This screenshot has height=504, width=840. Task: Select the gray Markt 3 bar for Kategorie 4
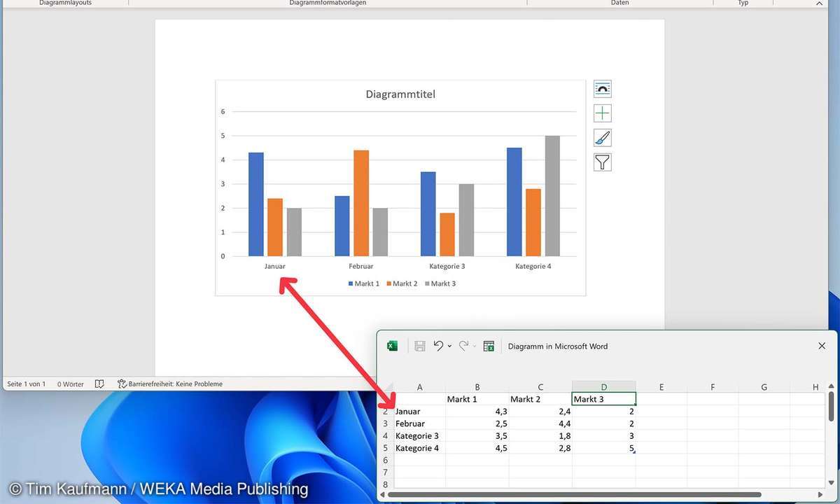click(552, 196)
